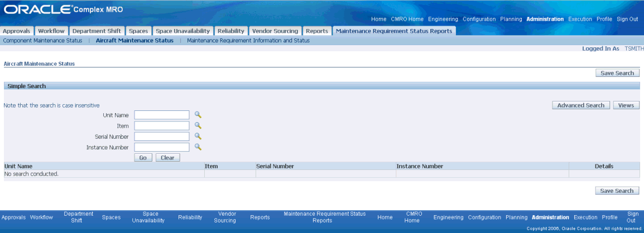Click into the Instance Number field
The width and height of the screenshot is (644, 233).
click(x=162, y=147)
